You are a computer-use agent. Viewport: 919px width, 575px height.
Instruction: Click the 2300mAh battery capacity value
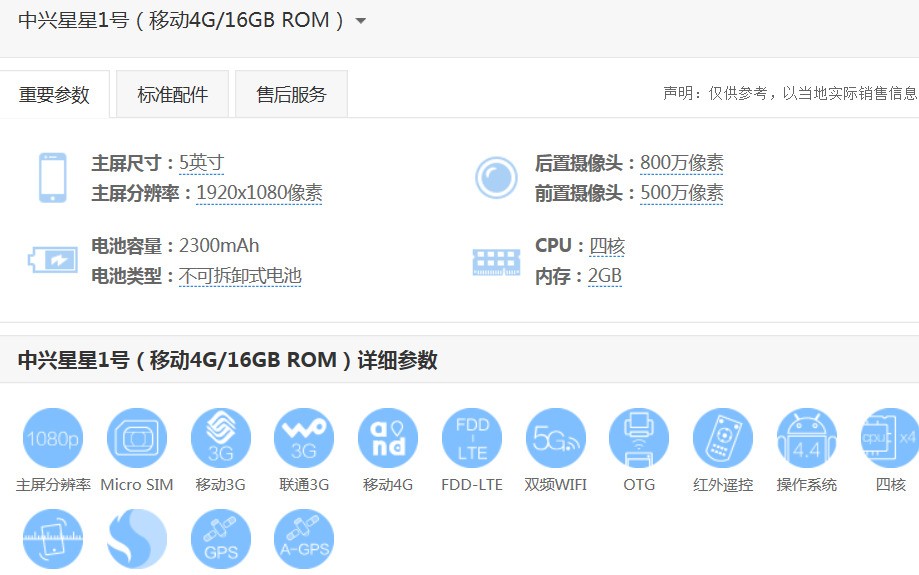pyautogui.click(x=219, y=246)
